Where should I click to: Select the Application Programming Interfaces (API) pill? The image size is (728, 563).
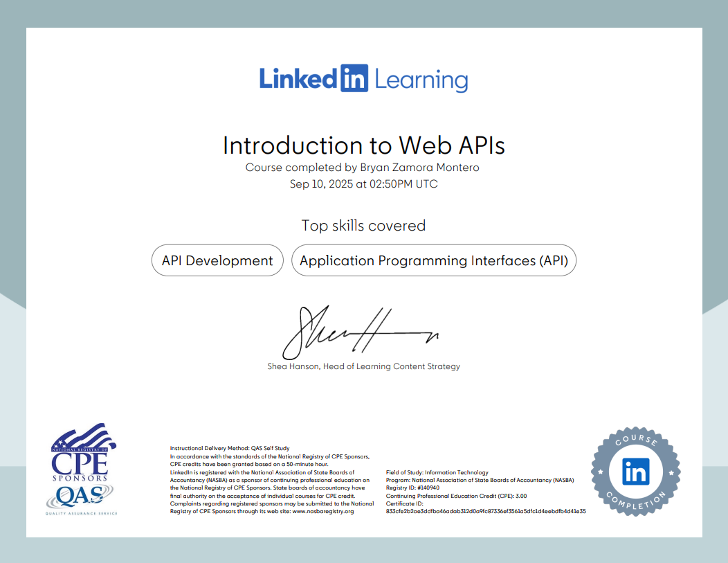point(434,260)
